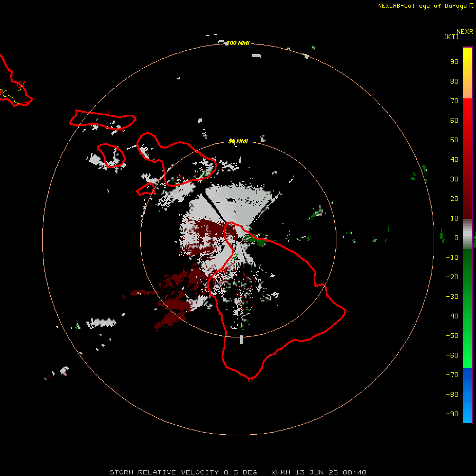Viewport: 476px width, 476px height.
Task: Click the NEXLAB-College of DuPage label
Action: pyautogui.click(x=423, y=6)
